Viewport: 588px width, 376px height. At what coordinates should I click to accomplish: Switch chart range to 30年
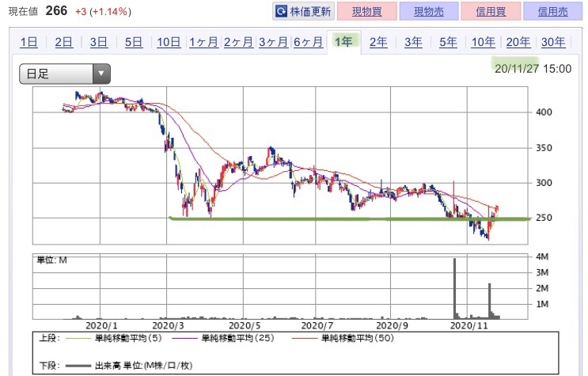coord(552,42)
